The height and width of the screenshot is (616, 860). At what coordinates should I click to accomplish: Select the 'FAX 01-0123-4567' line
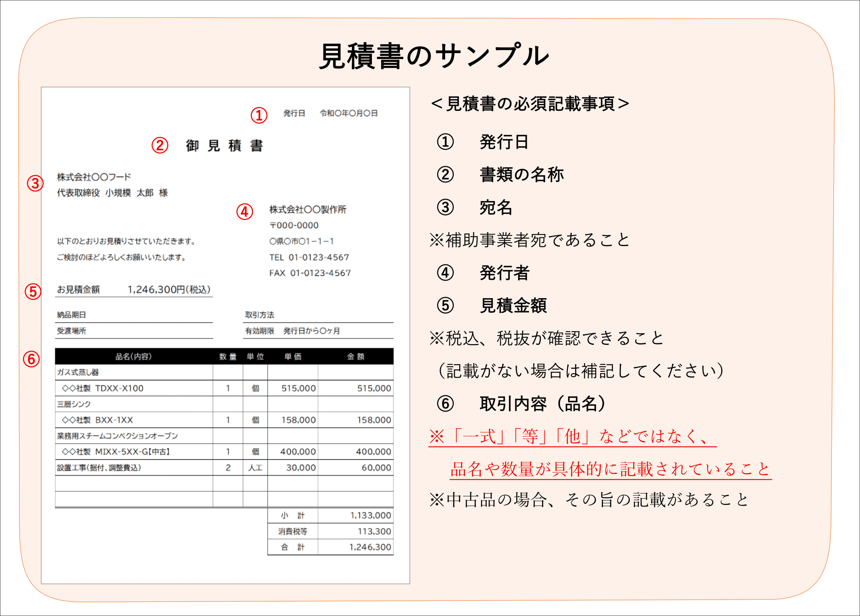point(310,273)
